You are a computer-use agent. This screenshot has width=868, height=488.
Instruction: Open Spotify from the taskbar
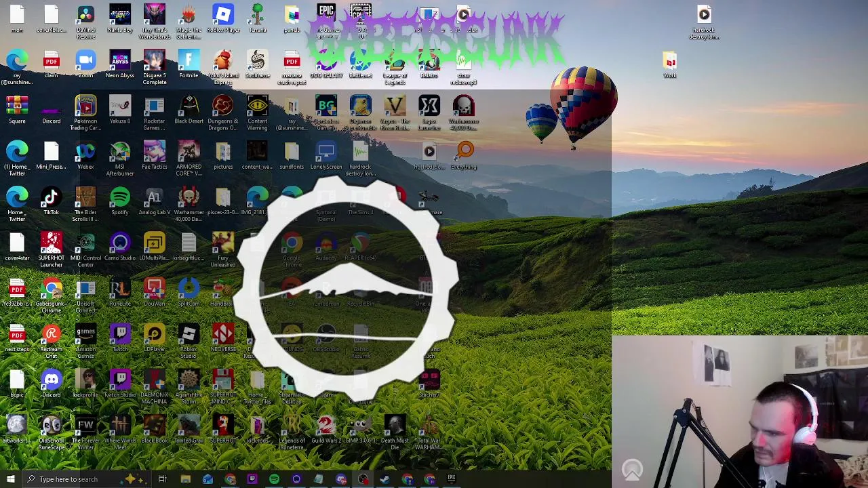coord(274,479)
